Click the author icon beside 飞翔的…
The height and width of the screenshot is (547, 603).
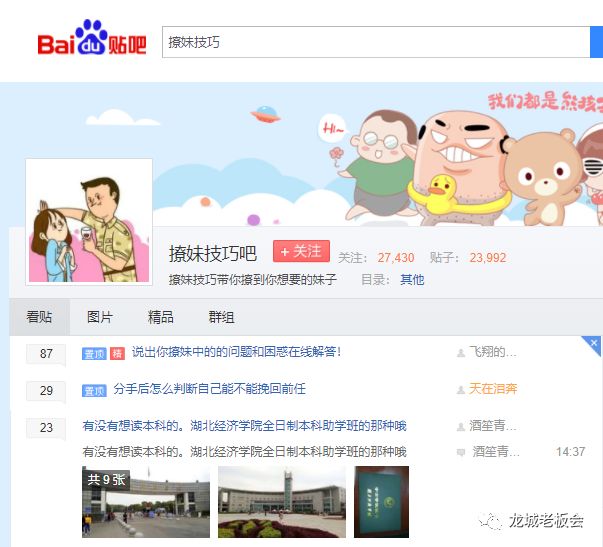point(461,353)
